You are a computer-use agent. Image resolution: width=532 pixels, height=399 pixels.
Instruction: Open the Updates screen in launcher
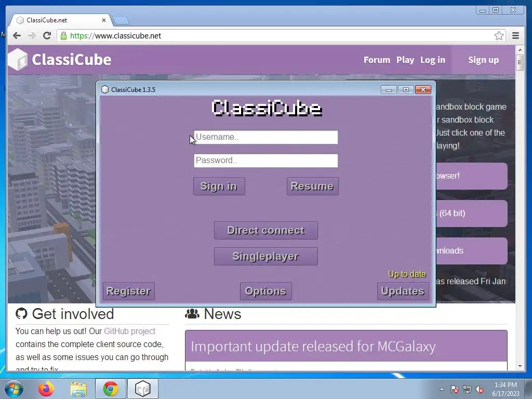pos(403,291)
